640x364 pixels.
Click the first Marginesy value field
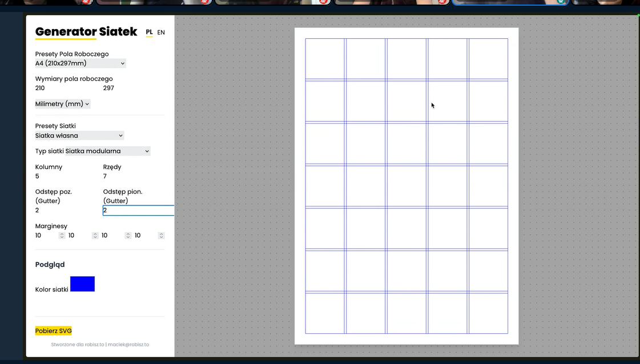pos(47,236)
